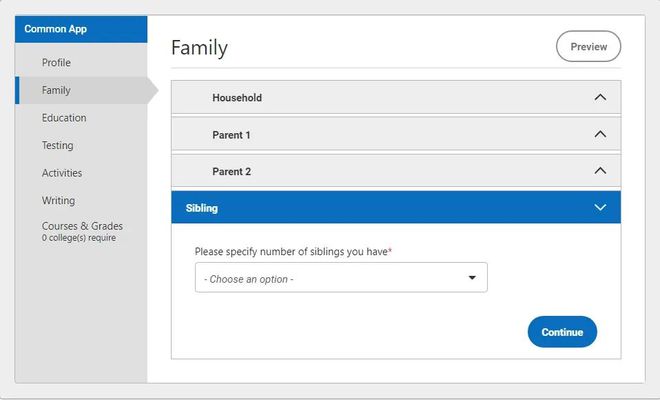Open Courses & Grades section
660x400 pixels.
pyautogui.click(x=82, y=226)
